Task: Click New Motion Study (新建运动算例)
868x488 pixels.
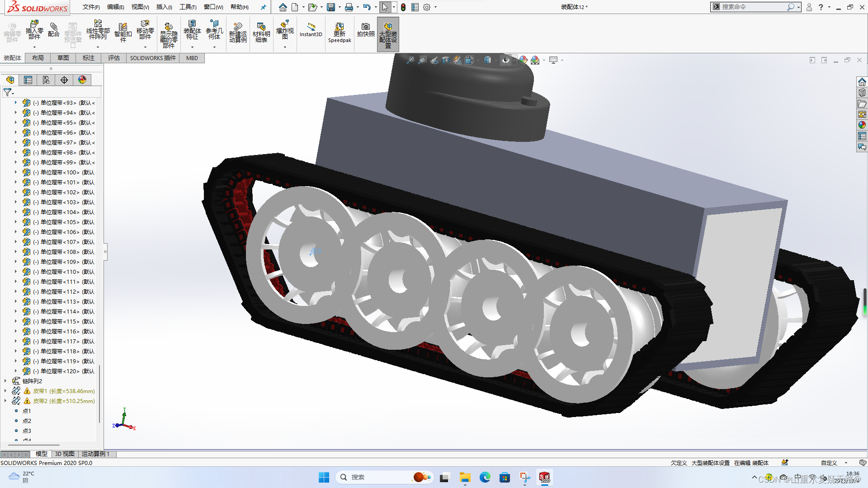Action: point(238,33)
